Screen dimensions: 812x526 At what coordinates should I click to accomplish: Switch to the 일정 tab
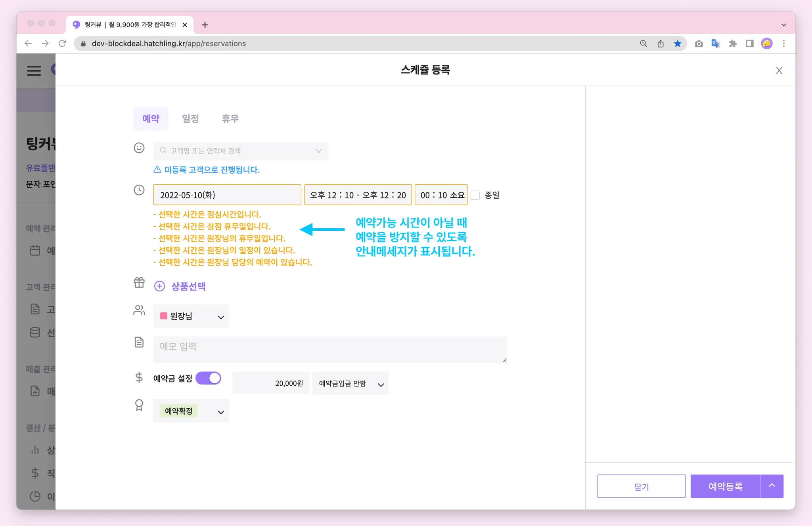pos(190,119)
